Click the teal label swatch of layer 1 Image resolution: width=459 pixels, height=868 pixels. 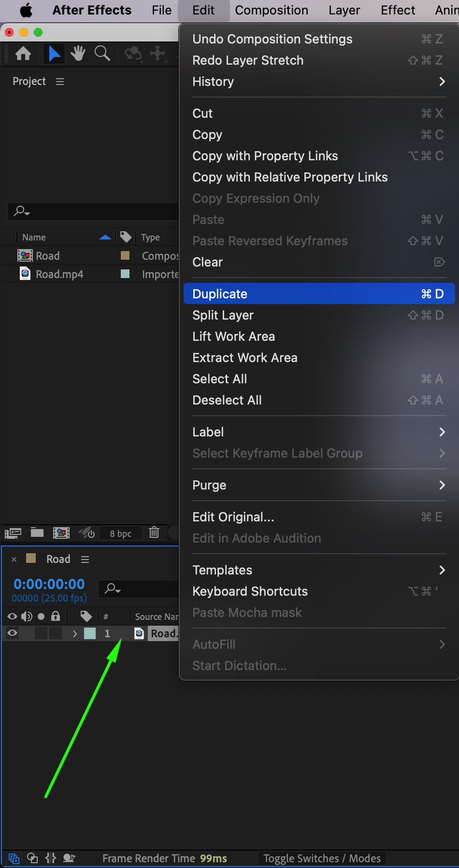[90, 633]
